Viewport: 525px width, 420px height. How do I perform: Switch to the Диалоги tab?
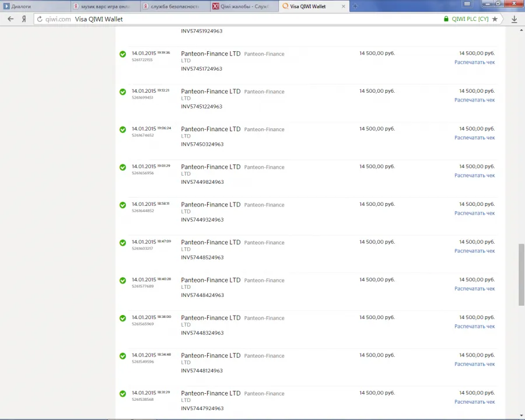click(x=35, y=6)
